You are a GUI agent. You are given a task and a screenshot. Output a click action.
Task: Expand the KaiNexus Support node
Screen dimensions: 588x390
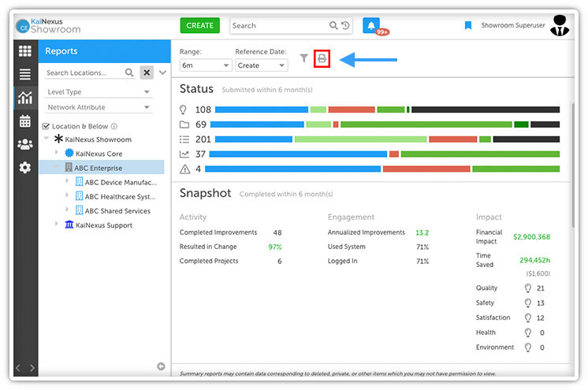[x=57, y=224]
